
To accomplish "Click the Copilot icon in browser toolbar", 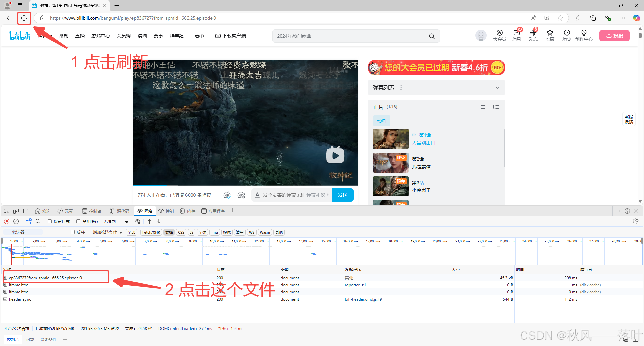I will tap(636, 18).
